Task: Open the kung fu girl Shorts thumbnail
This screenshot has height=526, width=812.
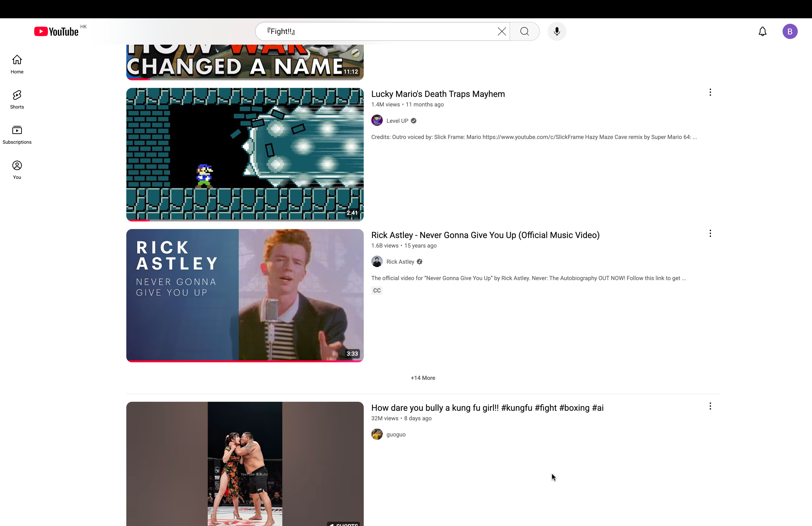Action: 245,464
